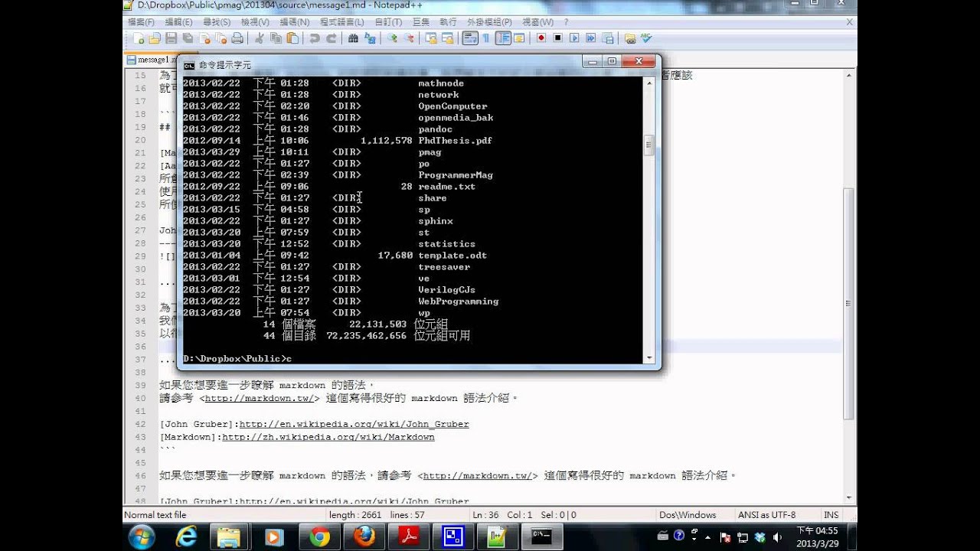The height and width of the screenshot is (551, 980).
Task: Open Windows Explorer folder in taskbar
Action: [x=229, y=537]
